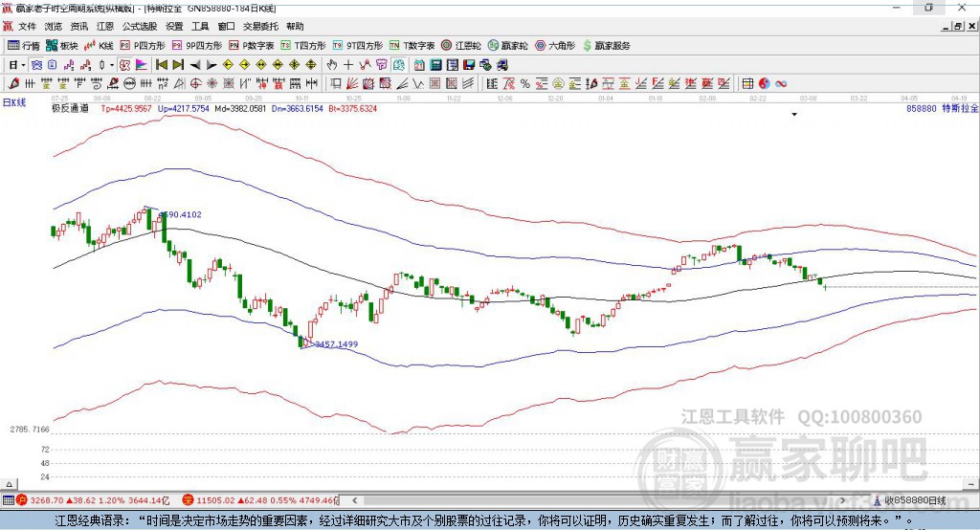
Task: Click the 赢家服务 dollar button
Action: point(606,46)
